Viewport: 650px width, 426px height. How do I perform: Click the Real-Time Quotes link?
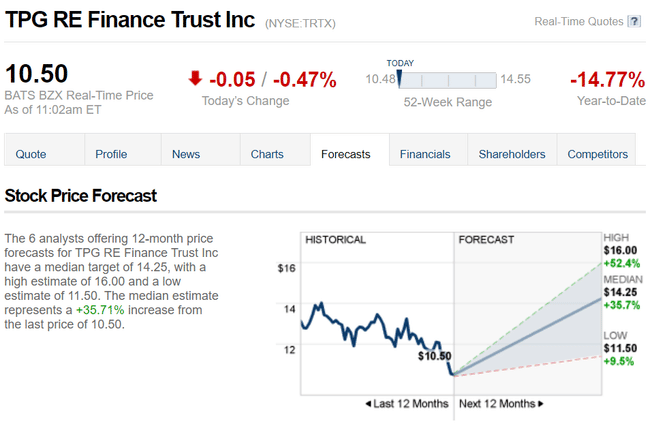tap(579, 22)
